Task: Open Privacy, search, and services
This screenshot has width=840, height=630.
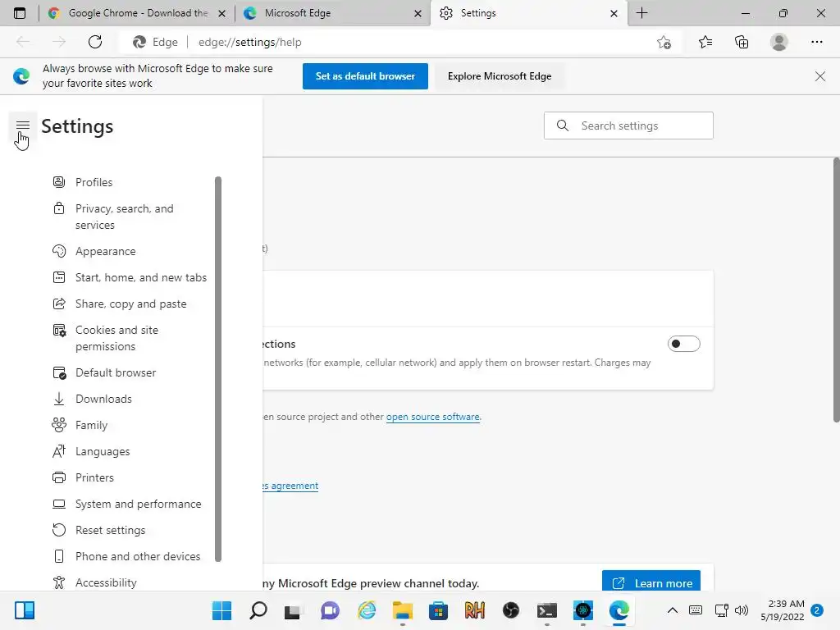Action: click(x=125, y=217)
